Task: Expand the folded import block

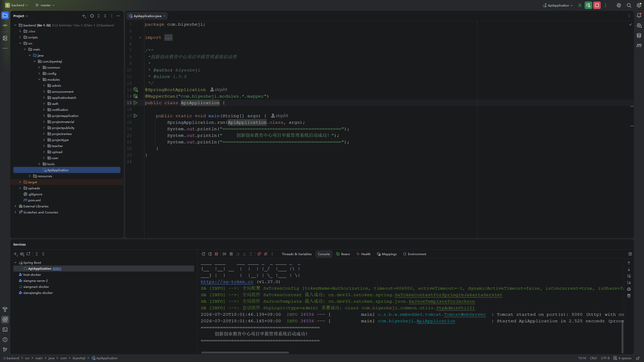Action: pyautogui.click(x=140, y=37)
